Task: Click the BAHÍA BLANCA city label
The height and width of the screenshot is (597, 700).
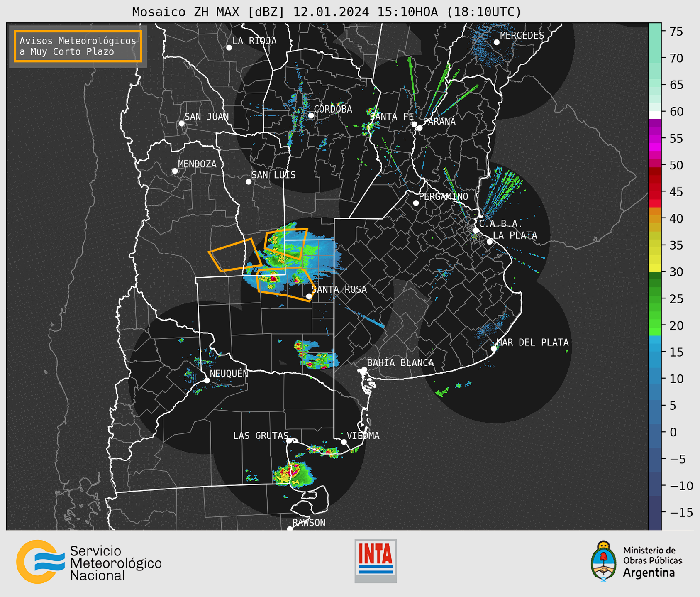Action: [x=400, y=363]
